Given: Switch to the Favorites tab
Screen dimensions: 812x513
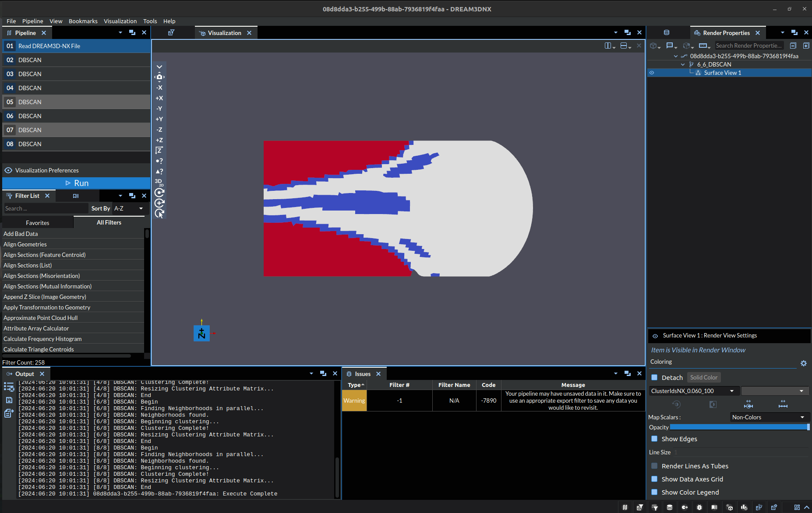Looking at the screenshot, I should 38,223.
